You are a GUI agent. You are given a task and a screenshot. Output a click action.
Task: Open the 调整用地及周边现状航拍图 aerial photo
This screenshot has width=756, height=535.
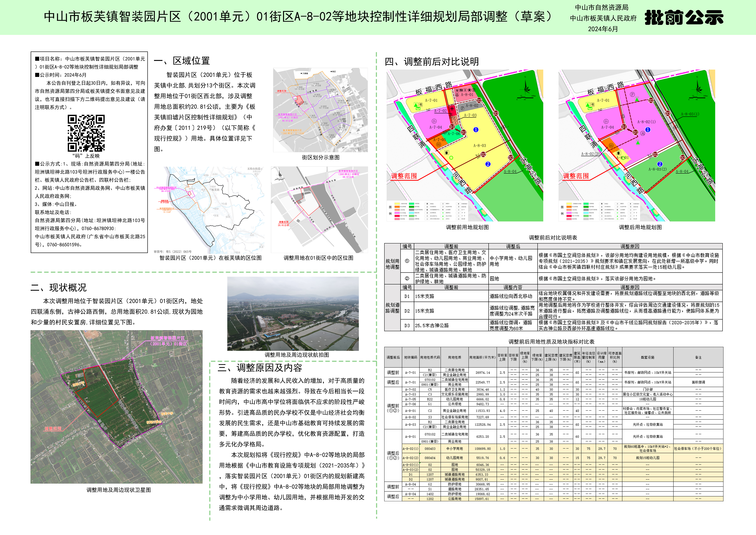pos(293,314)
